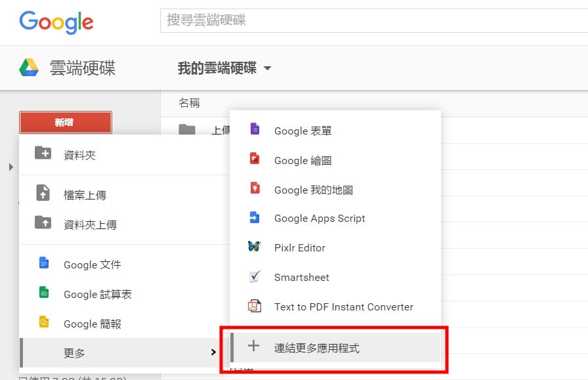Click the purple Google 表單 forms icon
588x380 pixels.
click(255, 129)
